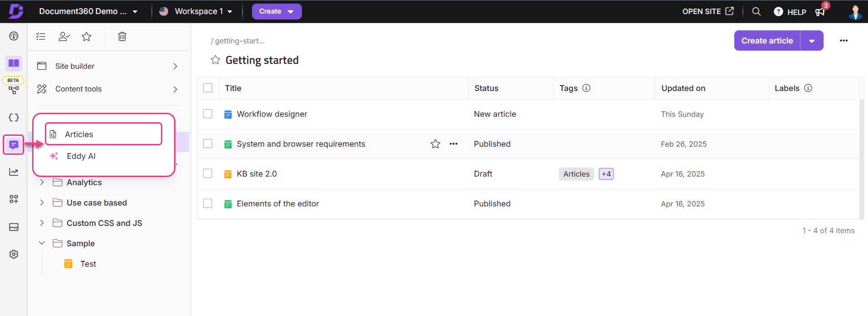Expand the Use case based folder chevron
Image resolution: width=868 pixels, height=316 pixels.
(42, 203)
